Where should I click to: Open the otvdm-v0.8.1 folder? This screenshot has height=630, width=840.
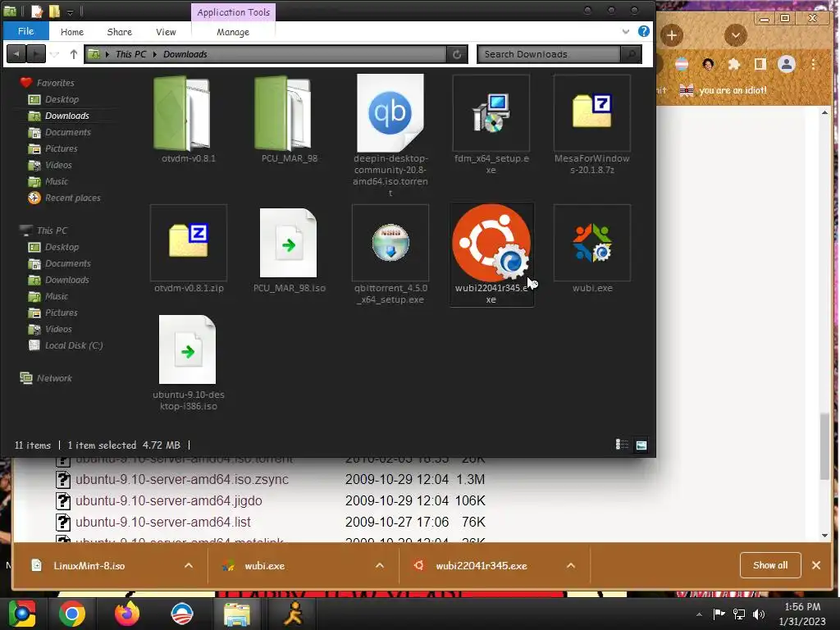188,119
